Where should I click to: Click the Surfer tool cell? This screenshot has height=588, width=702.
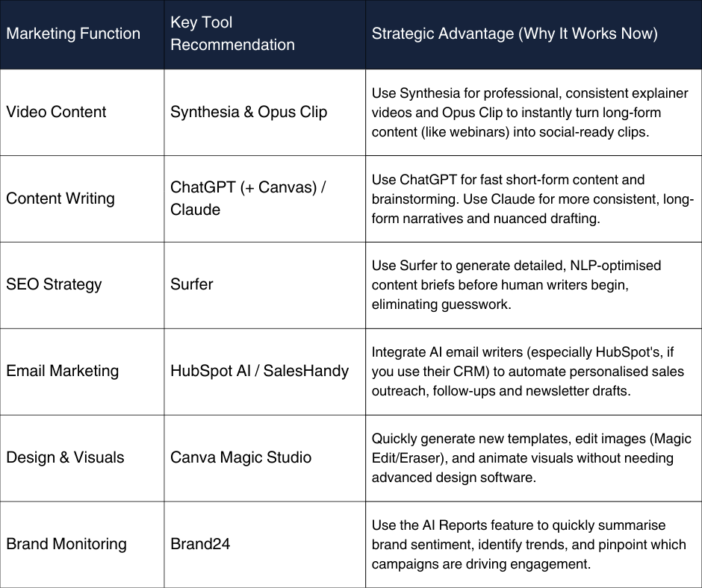pyautogui.click(x=192, y=284)
